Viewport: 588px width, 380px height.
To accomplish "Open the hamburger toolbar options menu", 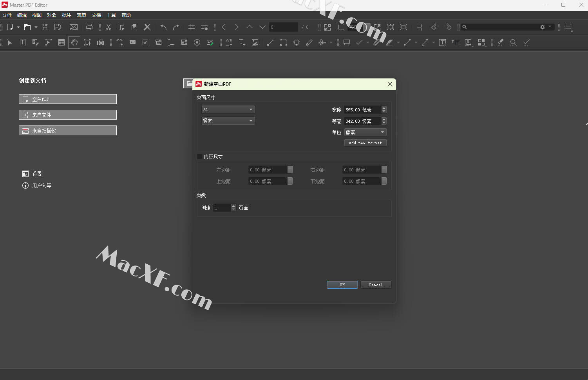I will pyautogui.click(x=568, y=27).
